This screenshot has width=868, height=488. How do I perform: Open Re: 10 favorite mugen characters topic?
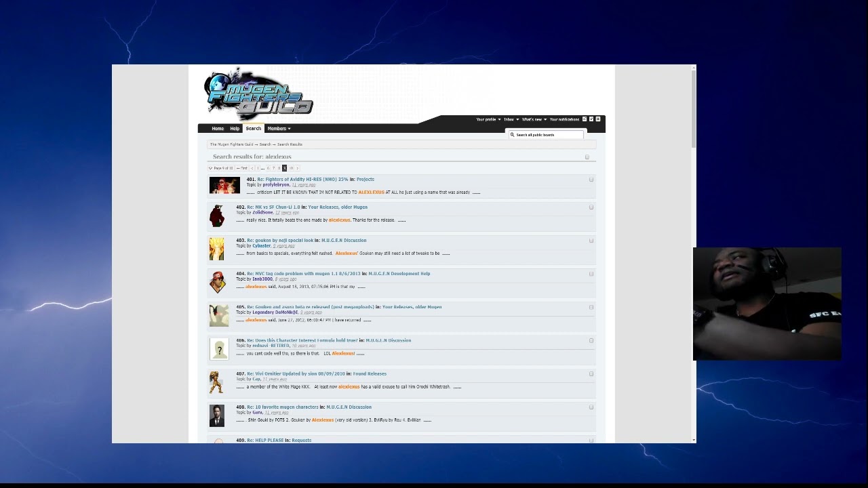pyautogui.click(x=282, y=407)
